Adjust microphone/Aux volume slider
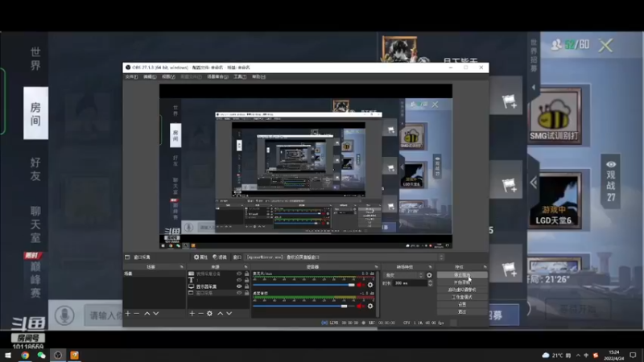 coord(304,285)
